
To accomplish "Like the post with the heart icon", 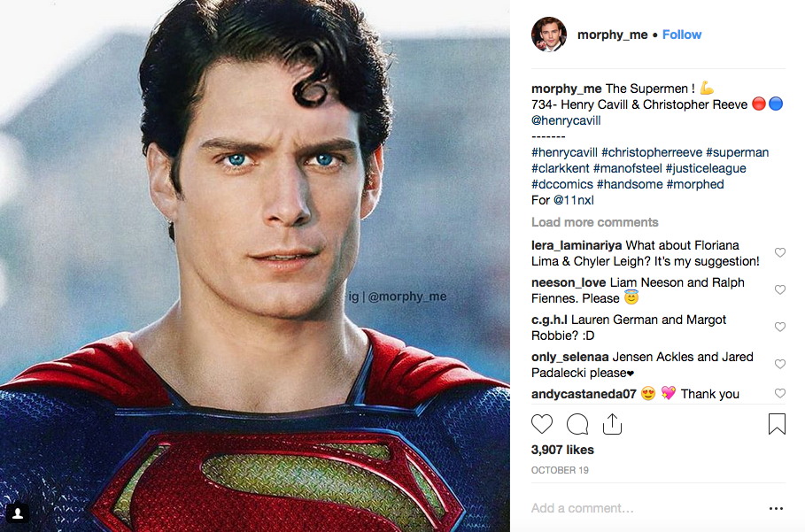I will coord(542,424).
